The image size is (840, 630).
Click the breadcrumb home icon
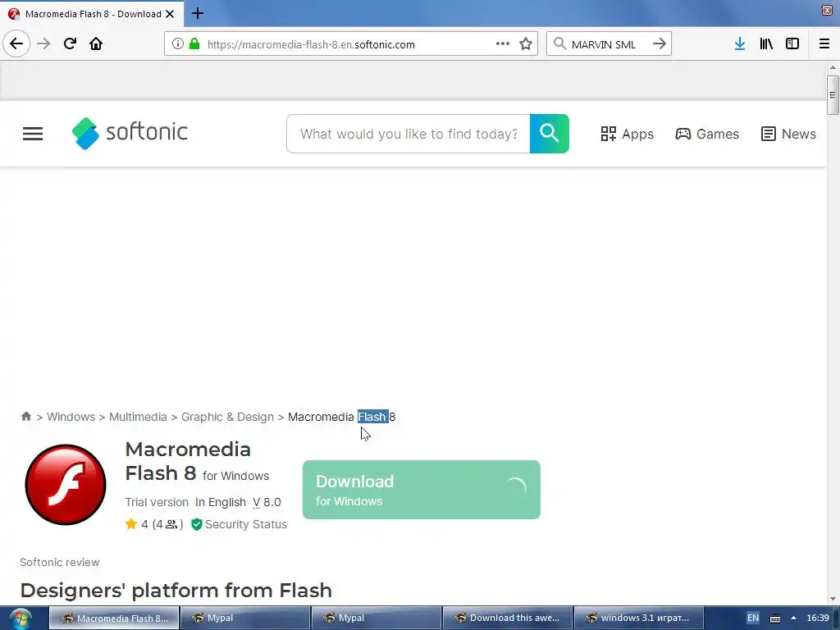[25, 416]
